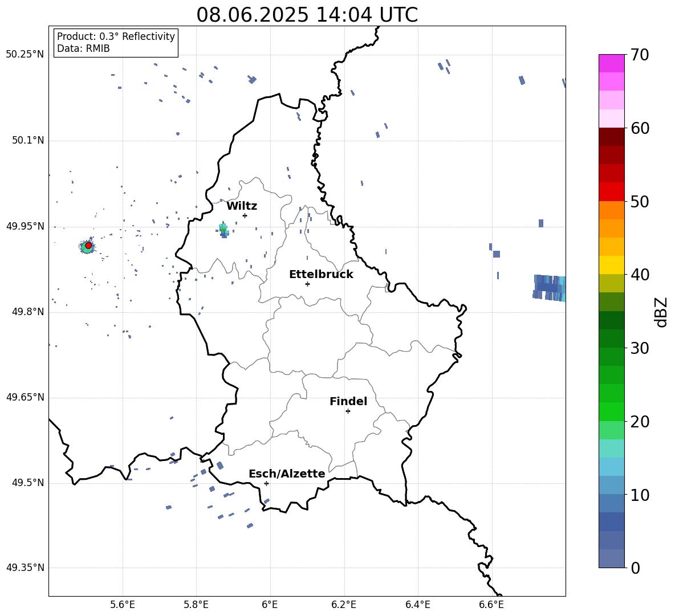Viewport: 675px width, 616px height.
Task: Click the Wiltz city label
Action: point(242,206)
